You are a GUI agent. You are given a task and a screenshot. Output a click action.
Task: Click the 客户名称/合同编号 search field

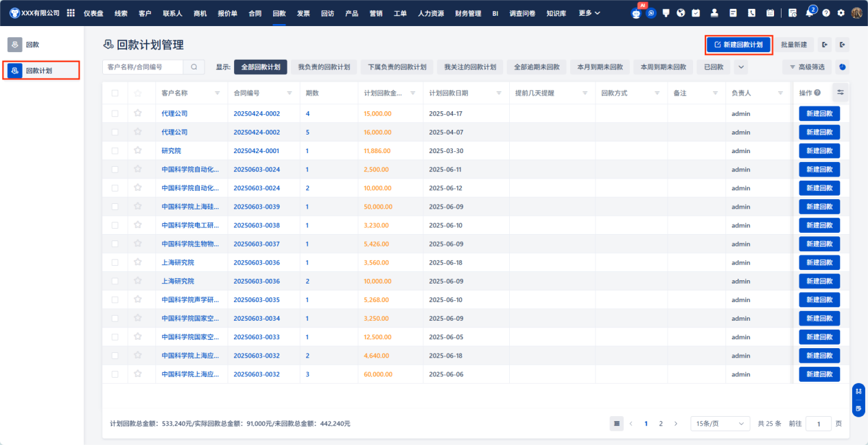tap(143, 67)
